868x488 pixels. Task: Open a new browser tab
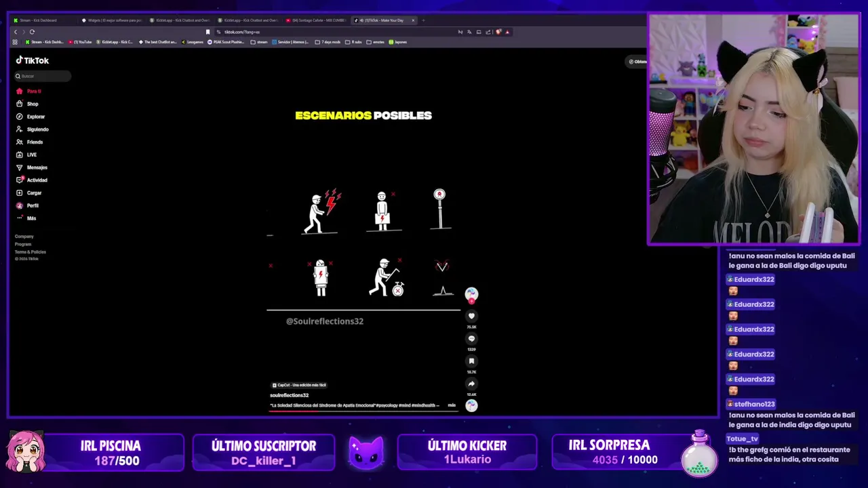(423, 20)
